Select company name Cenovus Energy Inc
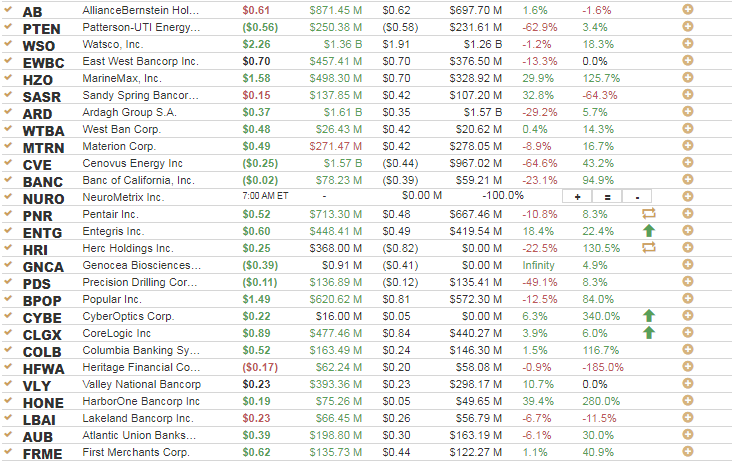This screenshot has width=737, height=461. point(133,163)
